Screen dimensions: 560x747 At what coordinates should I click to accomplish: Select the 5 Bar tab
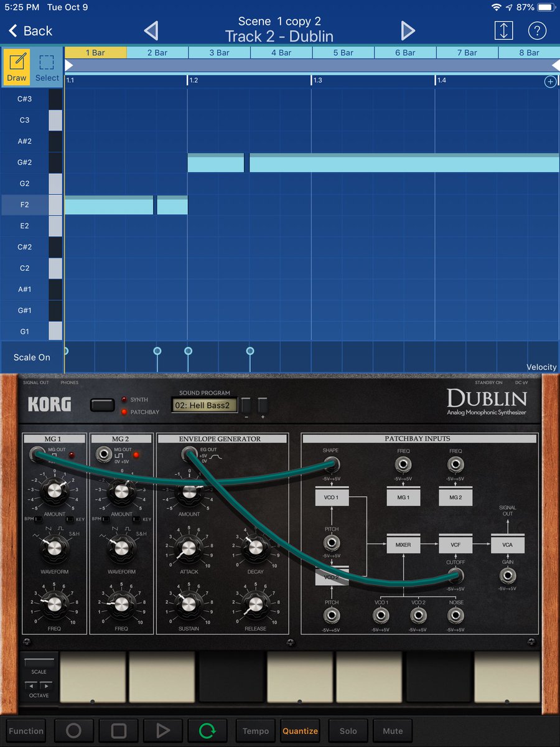[343, 52]
